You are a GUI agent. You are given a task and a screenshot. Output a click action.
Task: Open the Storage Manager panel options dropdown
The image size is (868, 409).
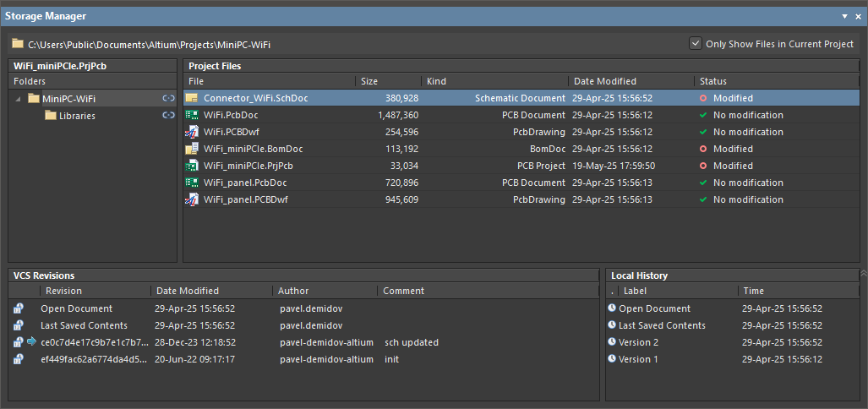coord(844,16)
